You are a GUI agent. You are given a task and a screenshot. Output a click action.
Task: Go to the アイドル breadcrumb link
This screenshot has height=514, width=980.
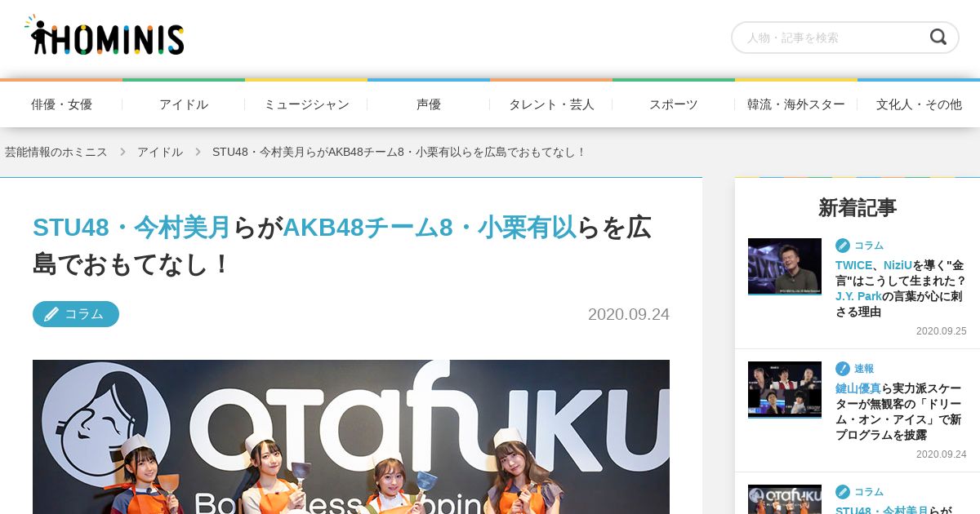pos(160,152)
